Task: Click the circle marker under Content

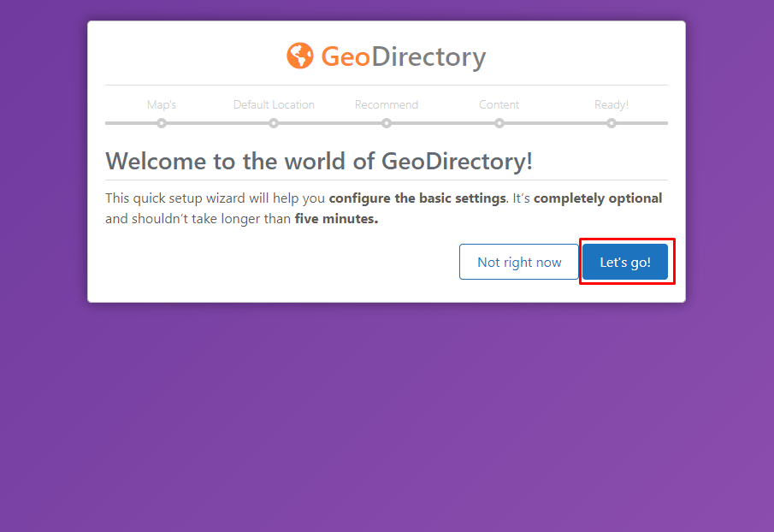Action: [x=499, y=123]
